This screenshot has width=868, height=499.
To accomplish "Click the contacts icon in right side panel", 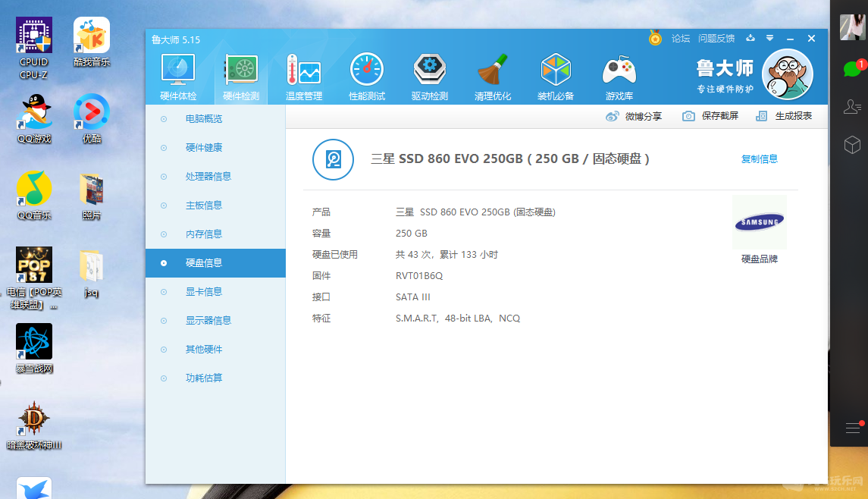I will (x=852, y=106).
